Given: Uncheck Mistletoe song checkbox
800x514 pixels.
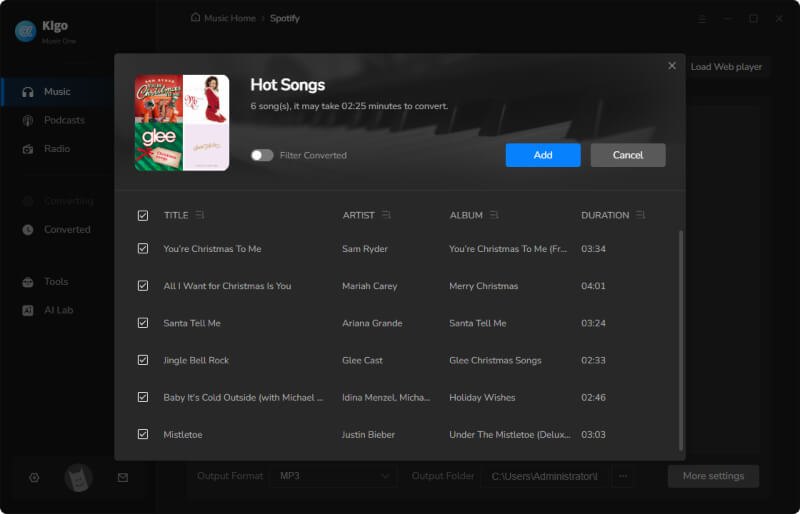Looking at the screenshot, I should pos(143,434).
